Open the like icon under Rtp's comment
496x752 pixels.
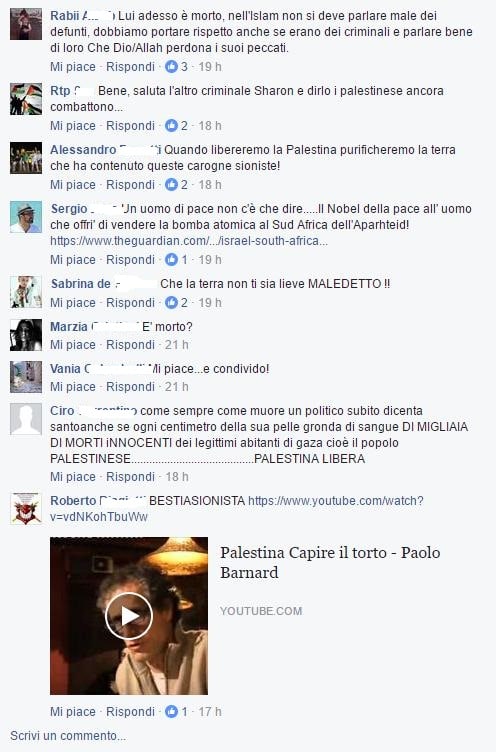point(171,126)
